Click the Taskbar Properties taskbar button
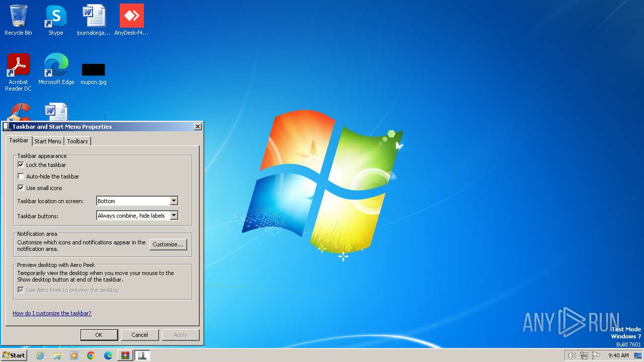Image resolution: width=644 pixels, height=362 pixels. coord(142,355)
